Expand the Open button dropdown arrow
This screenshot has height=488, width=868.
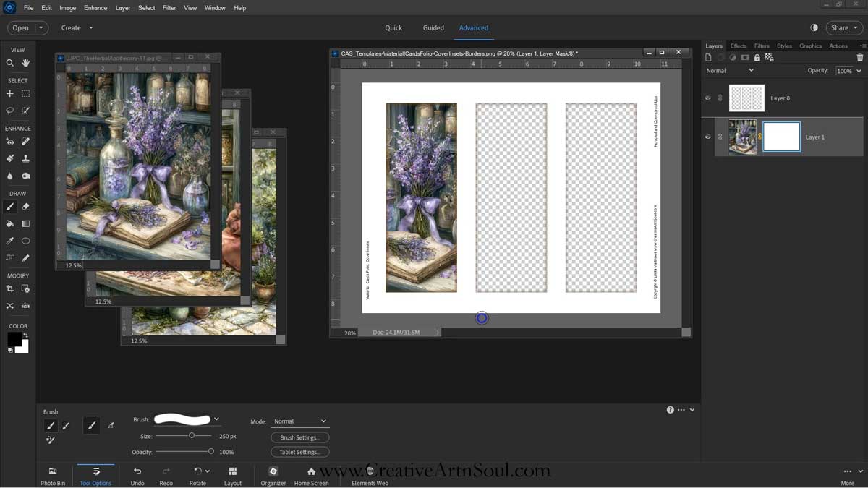pos(41,27)
